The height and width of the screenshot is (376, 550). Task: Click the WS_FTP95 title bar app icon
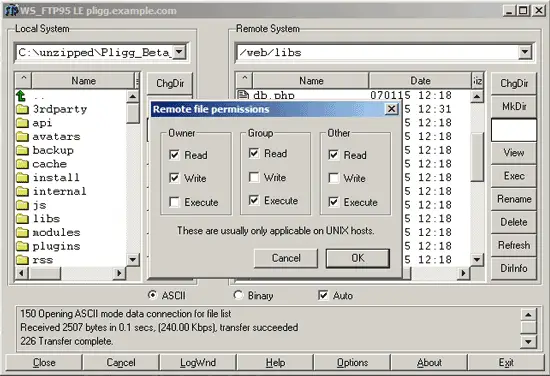click(11, 11)
